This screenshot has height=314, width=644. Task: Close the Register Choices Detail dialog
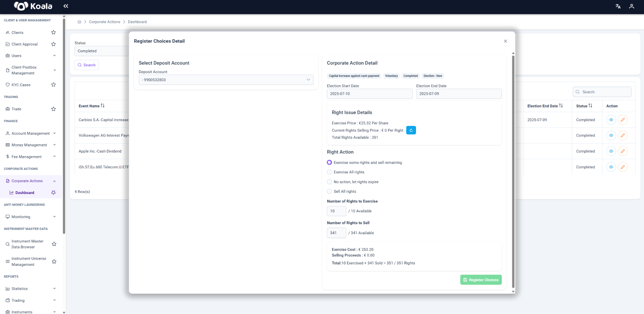point(505,41)
